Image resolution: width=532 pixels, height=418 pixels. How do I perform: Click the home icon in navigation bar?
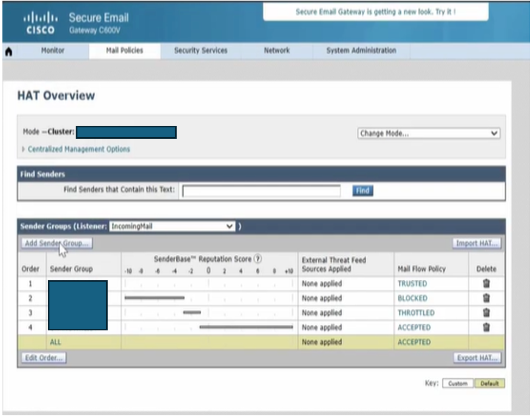click(x=9, y=51)
